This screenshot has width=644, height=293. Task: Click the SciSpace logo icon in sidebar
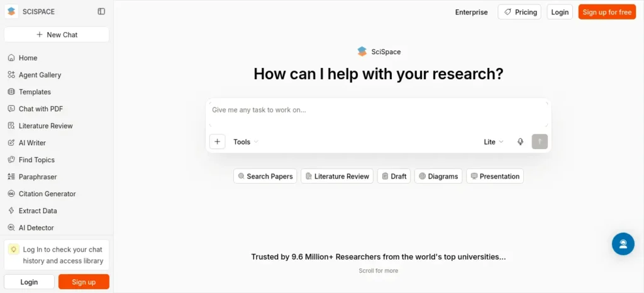point(11,11)
